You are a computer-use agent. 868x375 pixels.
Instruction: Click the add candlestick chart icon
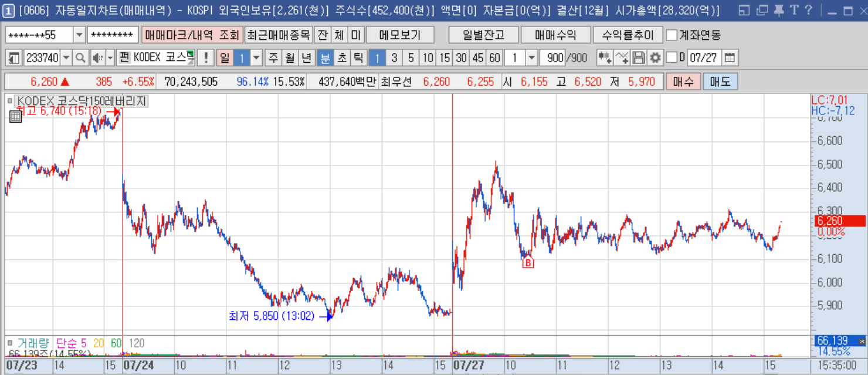pos(605,58)
